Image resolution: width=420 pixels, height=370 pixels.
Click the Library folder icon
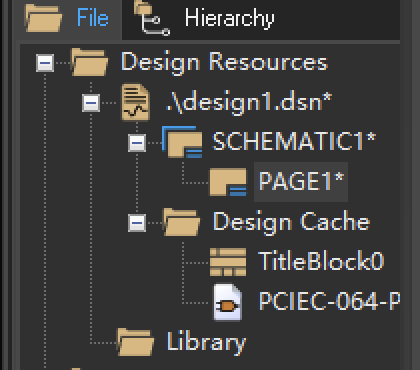[x=136, y=342]
